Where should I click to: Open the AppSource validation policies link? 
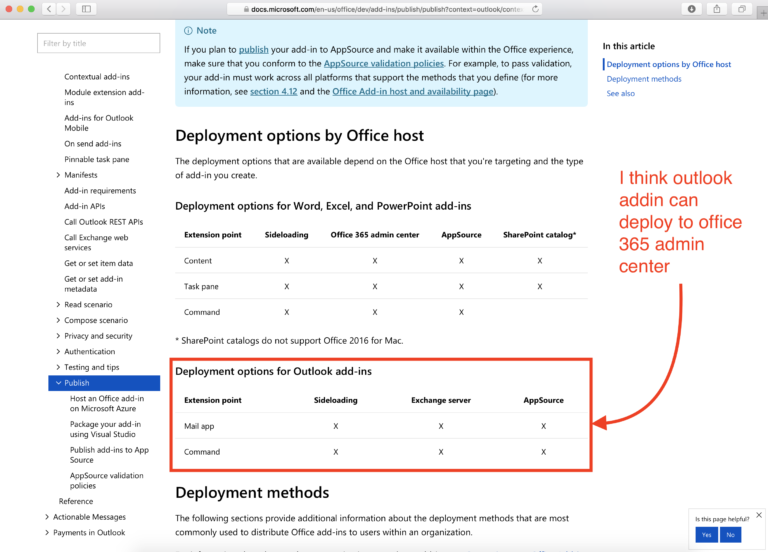tap(384, 63)
